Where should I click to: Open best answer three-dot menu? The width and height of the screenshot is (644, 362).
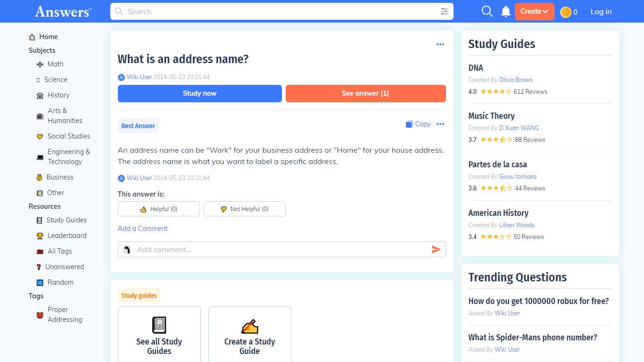440,124
